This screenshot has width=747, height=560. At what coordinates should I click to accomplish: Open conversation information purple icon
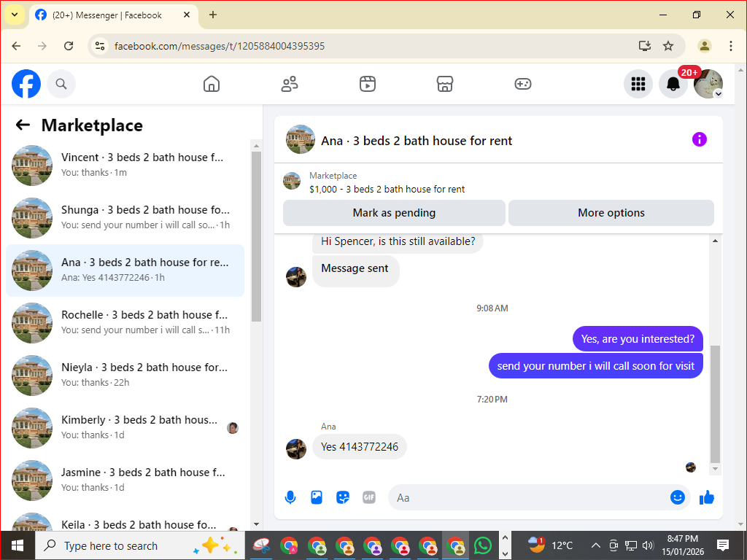point(700,139)
